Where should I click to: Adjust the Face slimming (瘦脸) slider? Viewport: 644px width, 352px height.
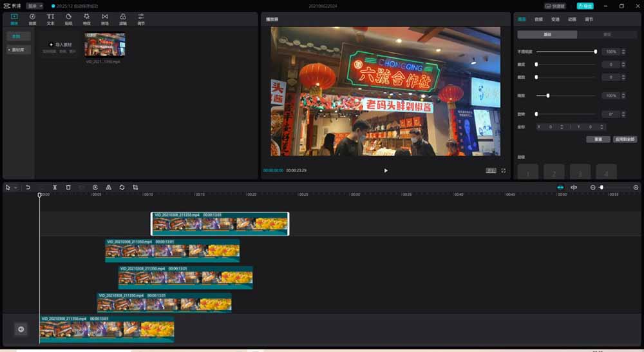[566, 77]
